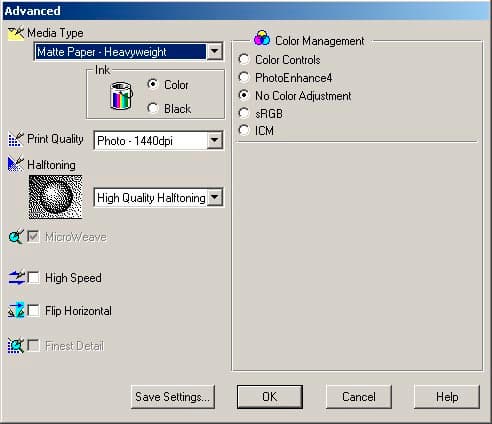Click the Flip Horizontal icon
This screenshot has width=492, height=424.
pos(16,310)
